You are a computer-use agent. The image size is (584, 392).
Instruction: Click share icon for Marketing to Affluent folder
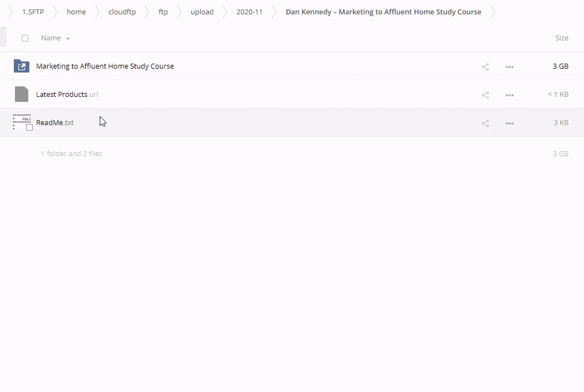point(485,66)
